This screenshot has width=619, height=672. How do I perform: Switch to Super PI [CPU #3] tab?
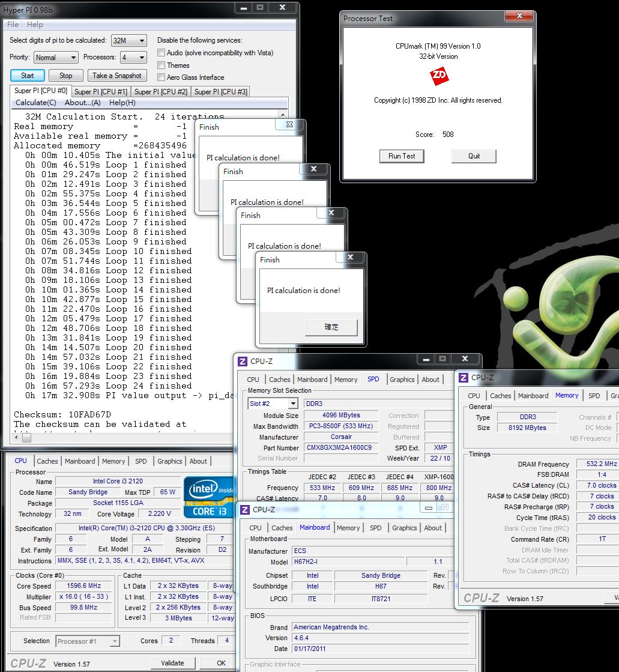(220, 92)
